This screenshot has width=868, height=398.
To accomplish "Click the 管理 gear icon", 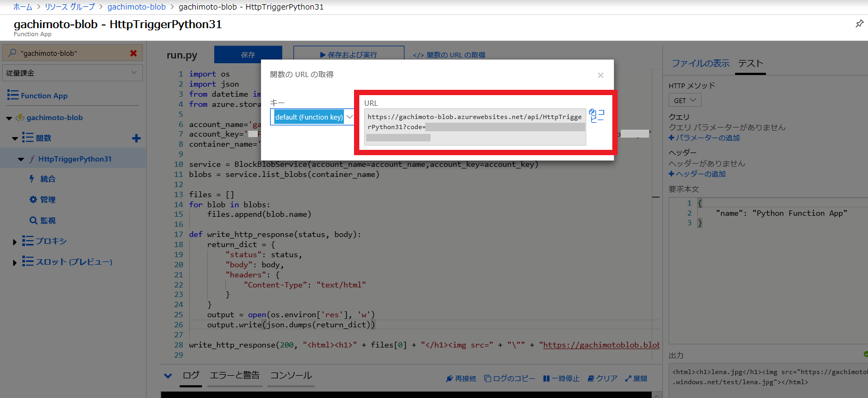I will coord(33,200).
